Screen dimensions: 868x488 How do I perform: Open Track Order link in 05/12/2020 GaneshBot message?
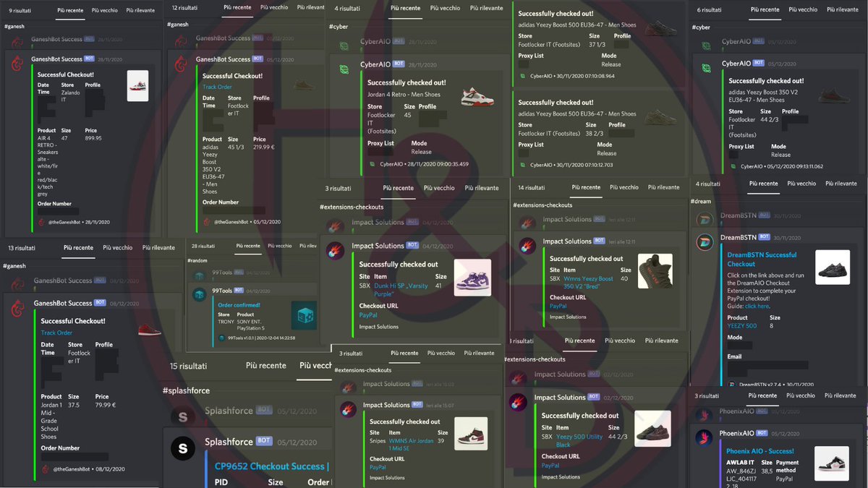pos(218,87)
